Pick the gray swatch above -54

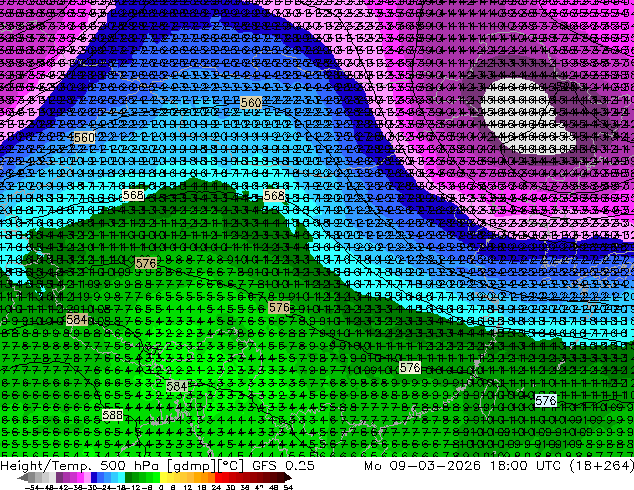[32, 477]
